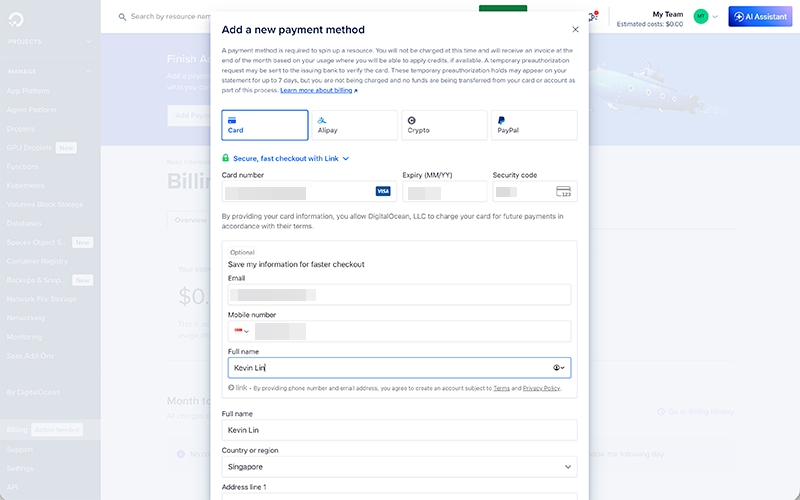Open the mobile number country flag dropdown
Viewport: 800px width, 500px height.
click(x=242, y=331)
